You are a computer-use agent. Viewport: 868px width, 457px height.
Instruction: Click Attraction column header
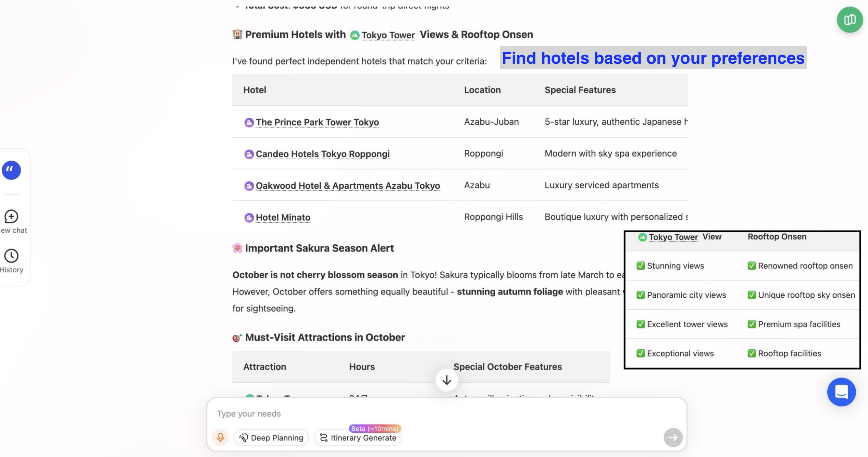click(x=264, y=367)
